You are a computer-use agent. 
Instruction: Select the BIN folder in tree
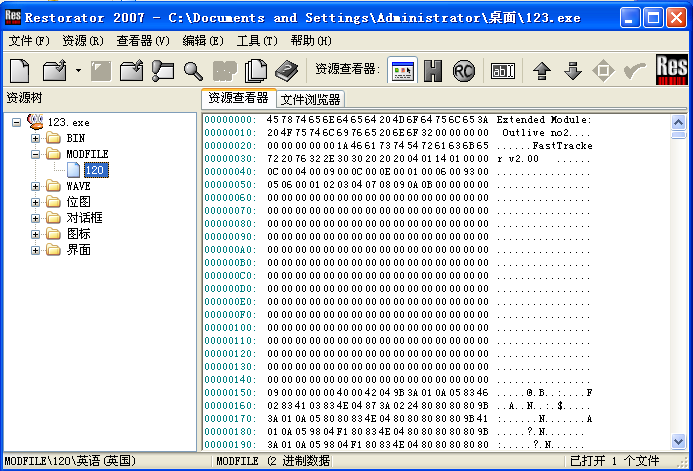(76, 138)
